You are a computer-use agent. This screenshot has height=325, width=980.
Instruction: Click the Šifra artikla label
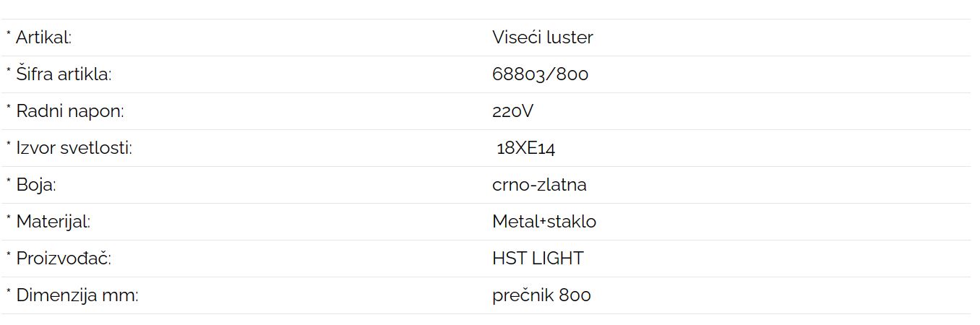(64, 74)
